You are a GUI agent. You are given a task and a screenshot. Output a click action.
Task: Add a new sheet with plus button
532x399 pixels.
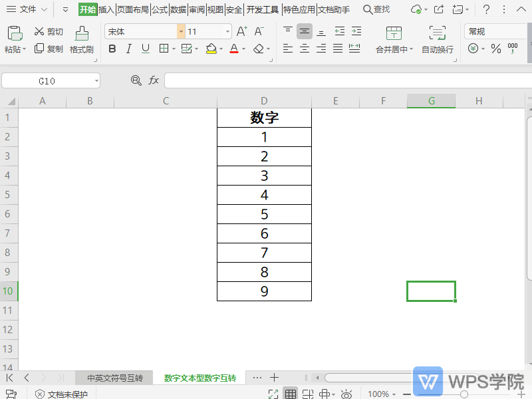click(x=274, y=377)
